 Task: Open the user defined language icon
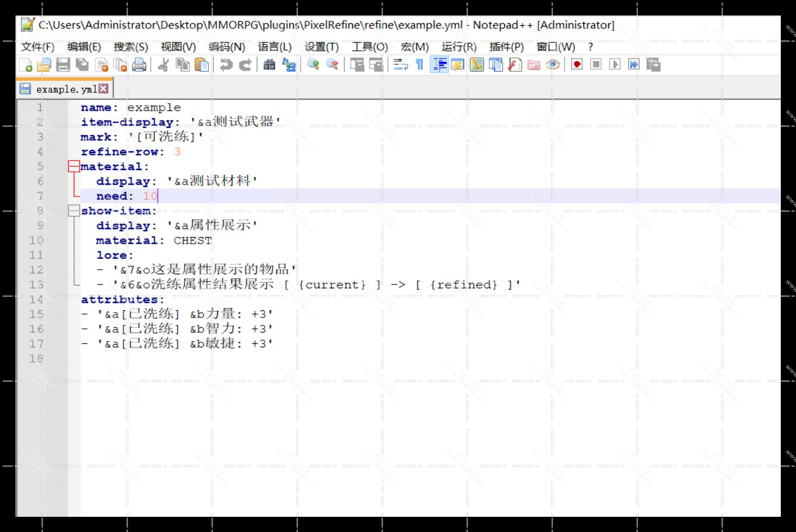click(x=458, y=65)
